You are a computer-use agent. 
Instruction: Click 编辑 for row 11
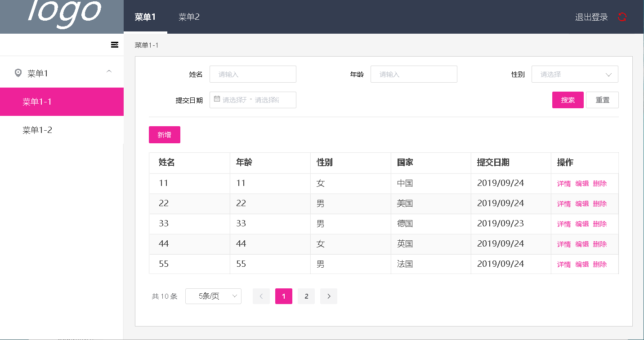point(582,183)
